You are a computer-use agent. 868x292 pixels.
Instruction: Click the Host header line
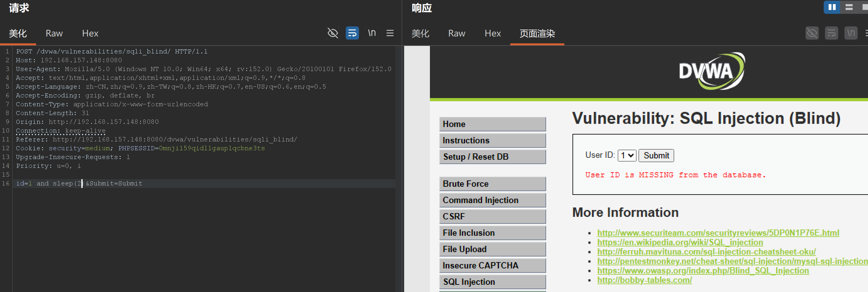pyautogui.click(x=69, y=60)
